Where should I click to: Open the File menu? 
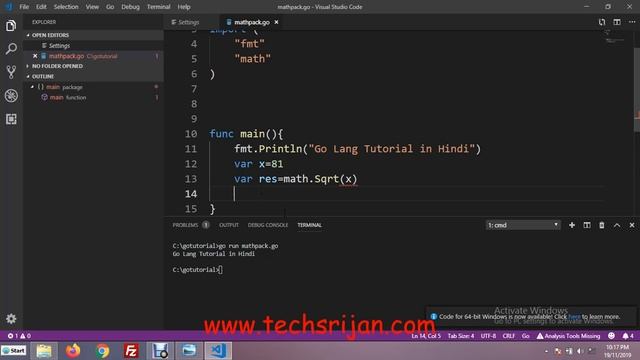coord(24,7)
